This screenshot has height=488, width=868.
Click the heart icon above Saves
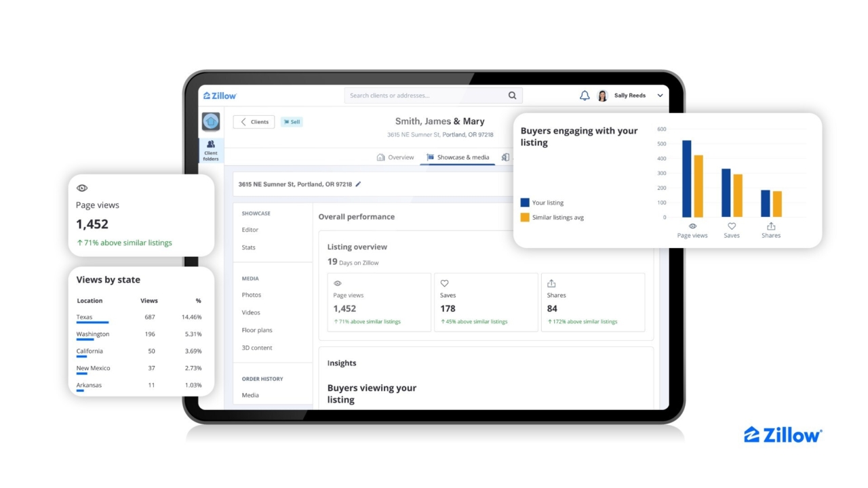444,283
